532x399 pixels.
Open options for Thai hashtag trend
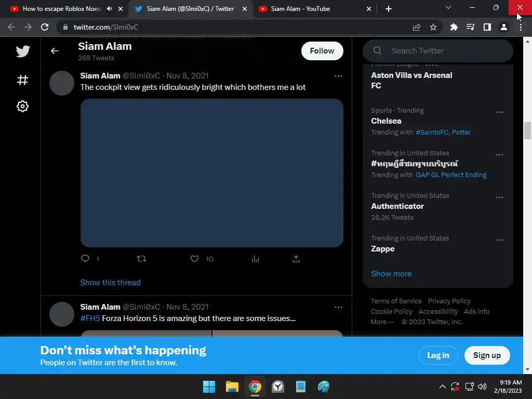pyautogui.click(x=499, y=155)
